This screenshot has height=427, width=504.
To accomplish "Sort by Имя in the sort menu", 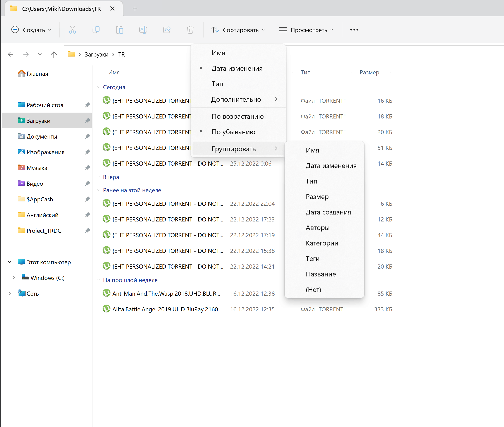I will click(238, 53).
